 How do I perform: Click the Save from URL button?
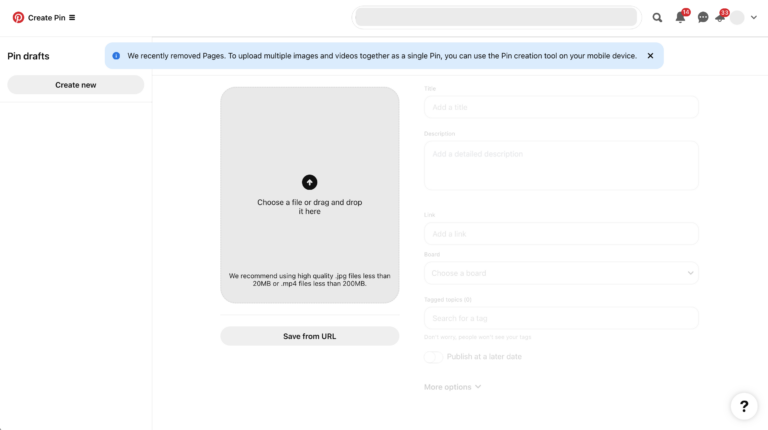click(x=310, y=336)
